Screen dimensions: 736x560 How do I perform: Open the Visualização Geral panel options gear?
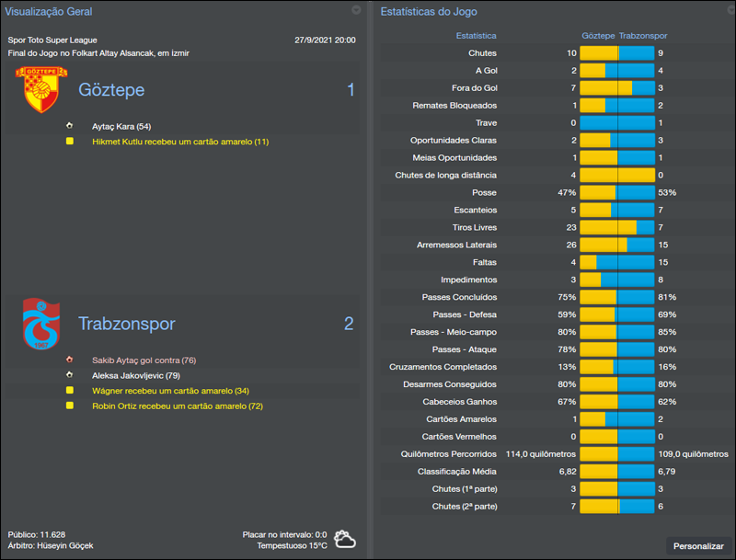(x=356, y=11)
